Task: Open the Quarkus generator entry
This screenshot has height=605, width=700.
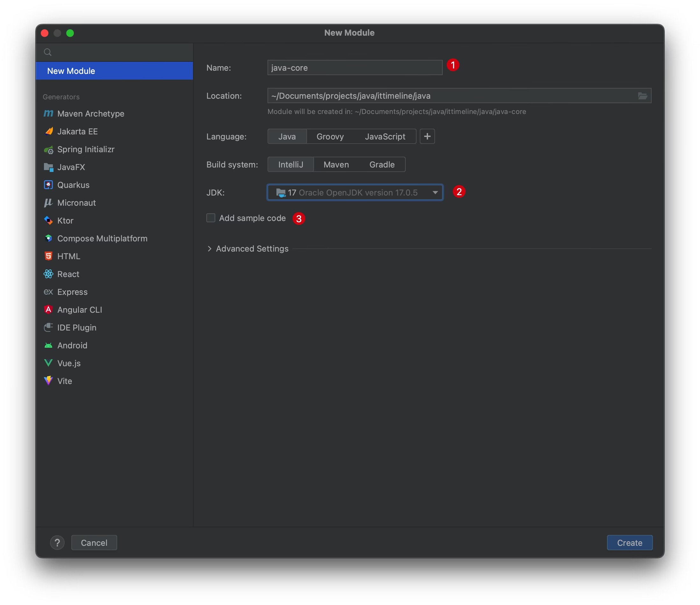Action: tap(115, 185)
